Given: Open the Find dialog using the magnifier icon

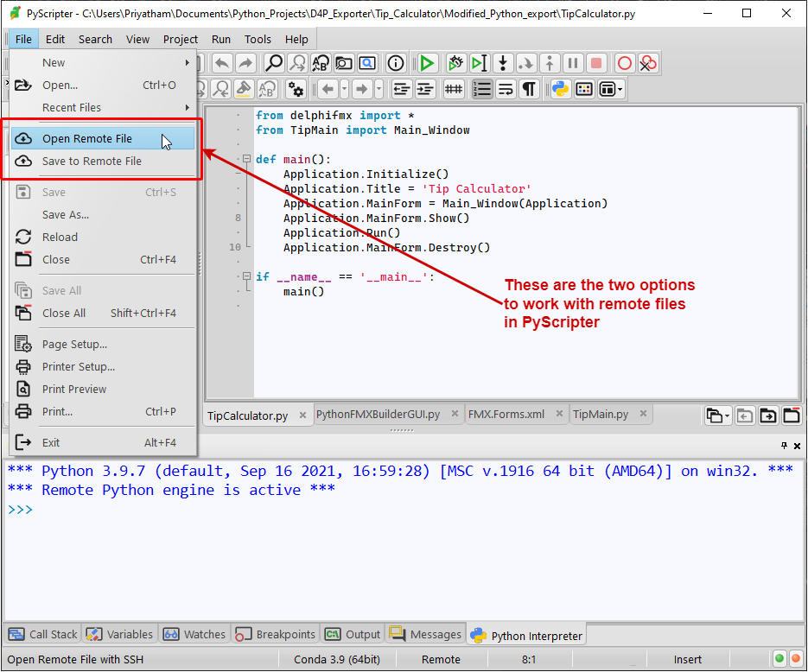Looking at the screenshot, I should coord(273,63).
